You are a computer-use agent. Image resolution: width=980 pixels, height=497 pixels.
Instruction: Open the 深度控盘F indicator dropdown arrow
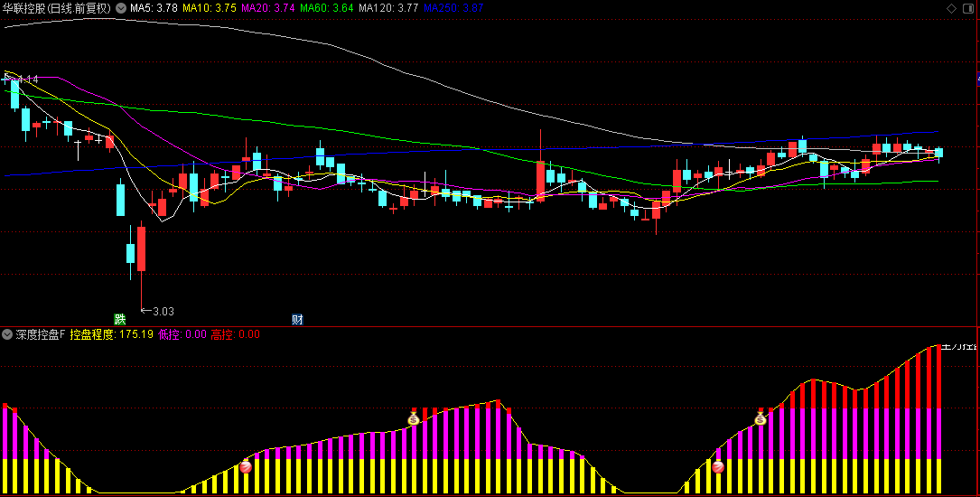click(x=7, y=334)
